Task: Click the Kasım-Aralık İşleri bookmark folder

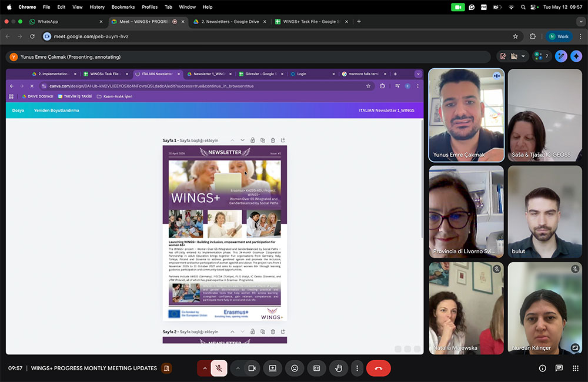Action: [115, 96]
